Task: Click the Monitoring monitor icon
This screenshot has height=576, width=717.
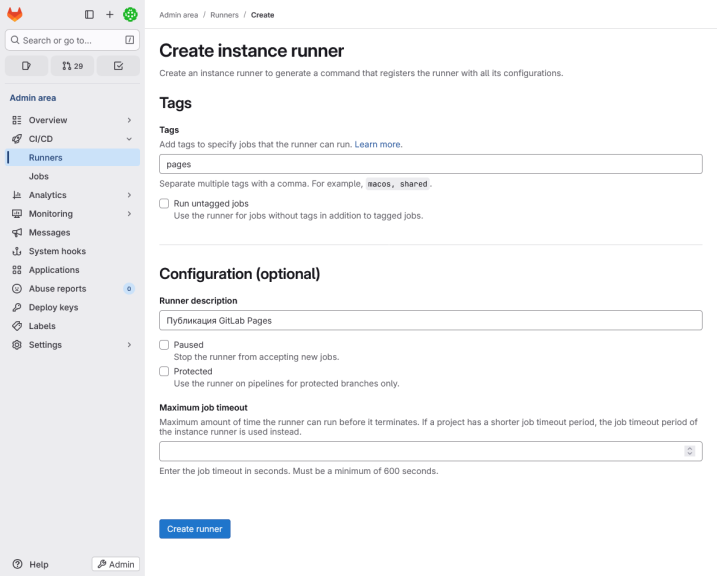Action: pos(17,214)
